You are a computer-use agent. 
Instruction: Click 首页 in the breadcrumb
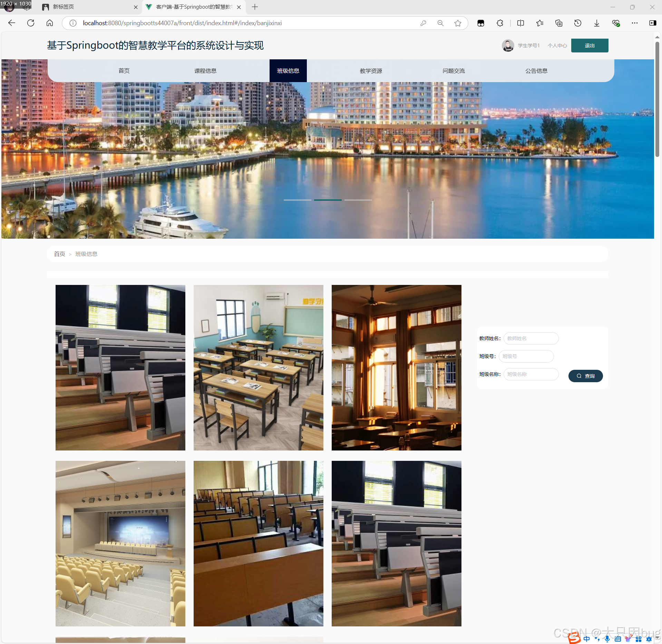[x=59, y=254]
